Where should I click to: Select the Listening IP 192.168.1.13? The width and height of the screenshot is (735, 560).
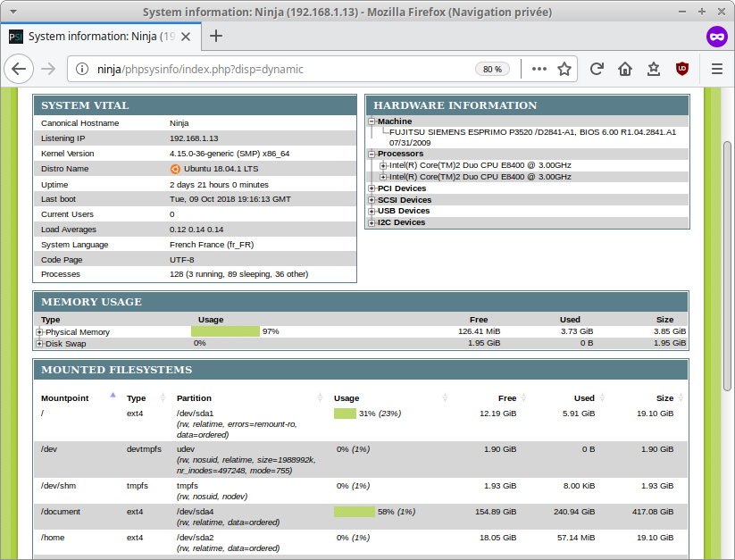tap(194, 138)
